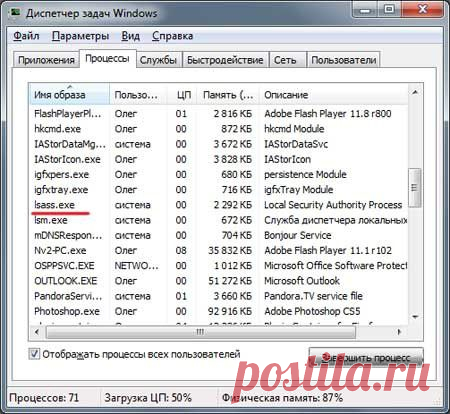The width and height of the screenshot is (450, 414).
Task: Click the 35 832 КБ memory value
Action: (x=230, y=250)
